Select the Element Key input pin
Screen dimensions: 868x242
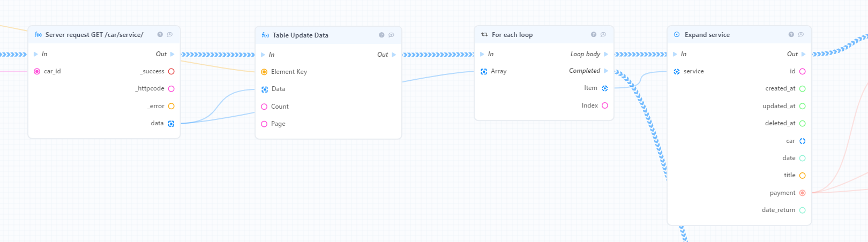tap(264, 72)
